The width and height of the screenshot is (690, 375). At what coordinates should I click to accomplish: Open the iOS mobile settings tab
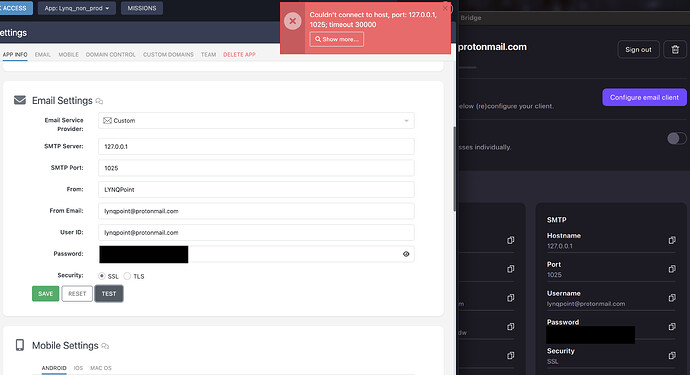(x=78, y=368)
